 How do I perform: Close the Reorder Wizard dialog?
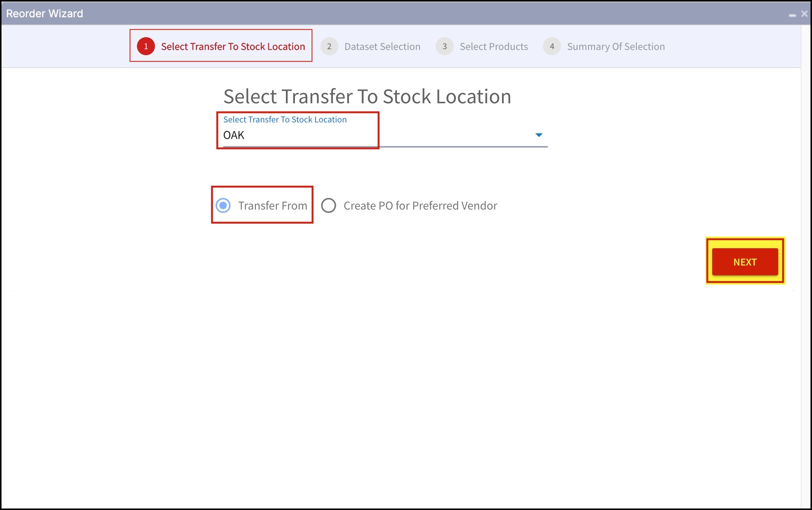804,14
